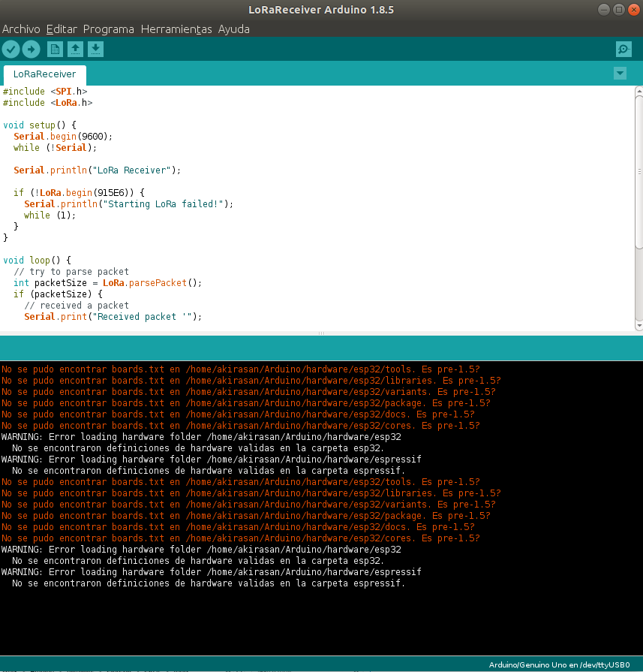643x672 pixels.
Task: Click first 'carpeta esp32.' console line
Action: 198,448
